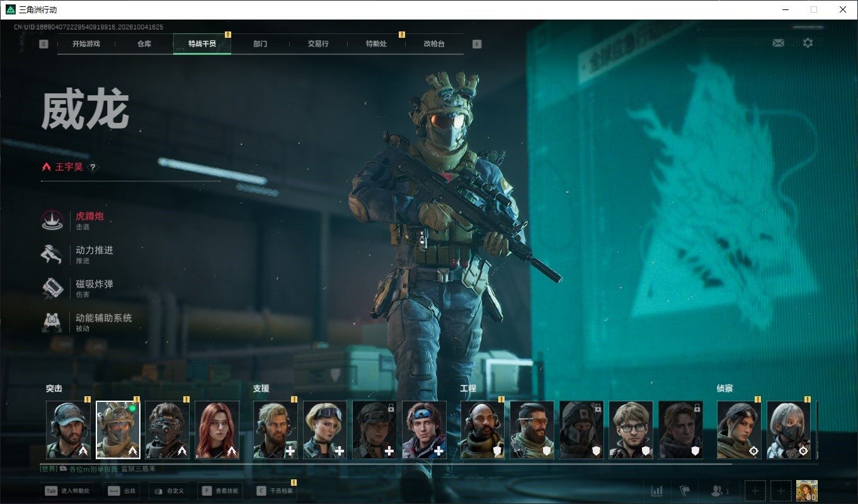
Task: Click the first empty squad slot plus
Action: (x=755, y=491)
